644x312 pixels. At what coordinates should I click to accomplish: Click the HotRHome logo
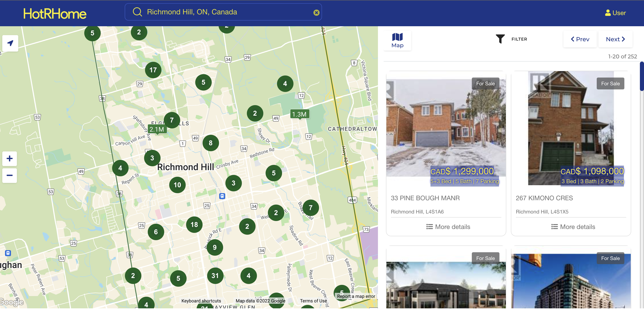[x=55, y=14]
